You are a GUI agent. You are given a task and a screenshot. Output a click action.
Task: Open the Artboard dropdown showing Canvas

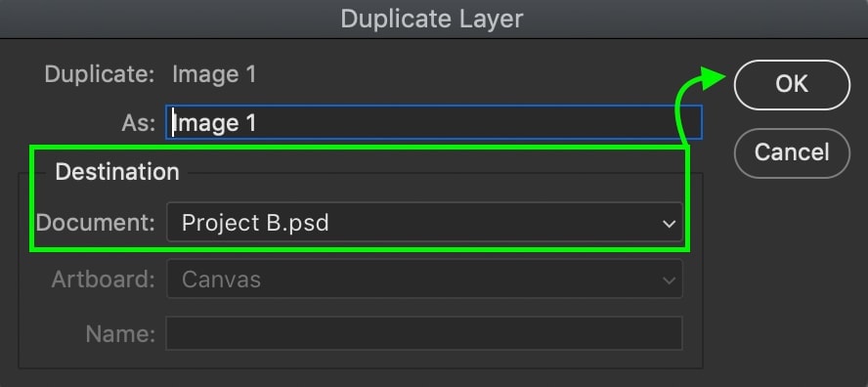tap(424, 279)
